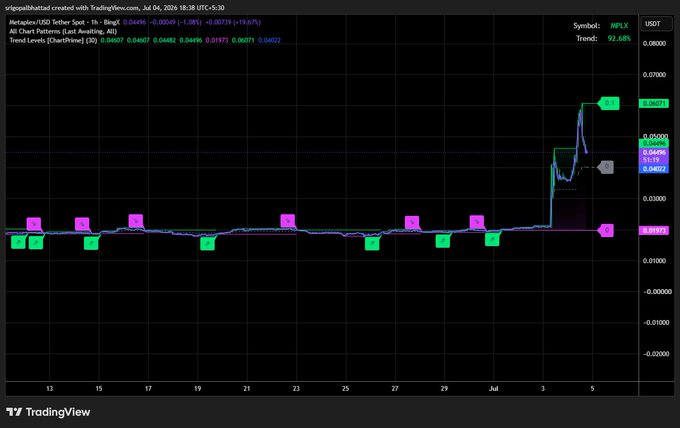Click the 0.07000 price axis value
The height and width of the screenshot is (428, 680).
(x=654, y=75)
